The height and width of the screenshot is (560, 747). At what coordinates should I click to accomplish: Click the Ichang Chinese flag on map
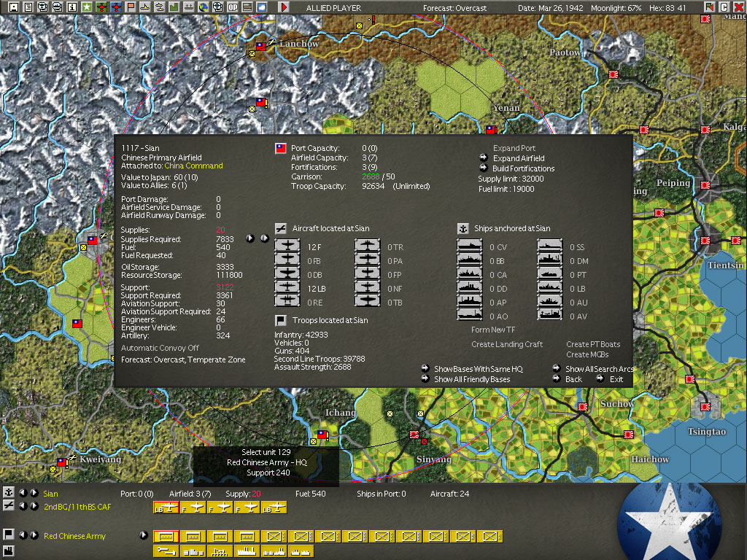[322, 435]
